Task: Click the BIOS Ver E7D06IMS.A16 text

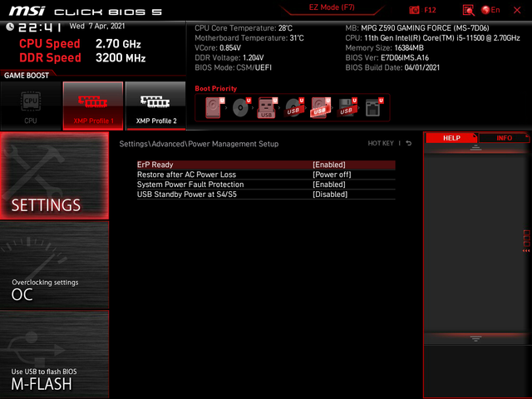Action: tap(387, 57)
